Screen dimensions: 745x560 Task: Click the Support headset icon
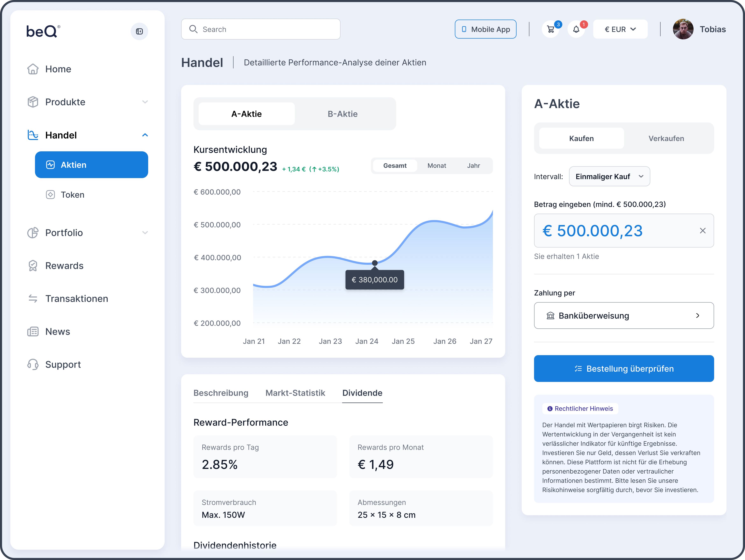[33, 365]
